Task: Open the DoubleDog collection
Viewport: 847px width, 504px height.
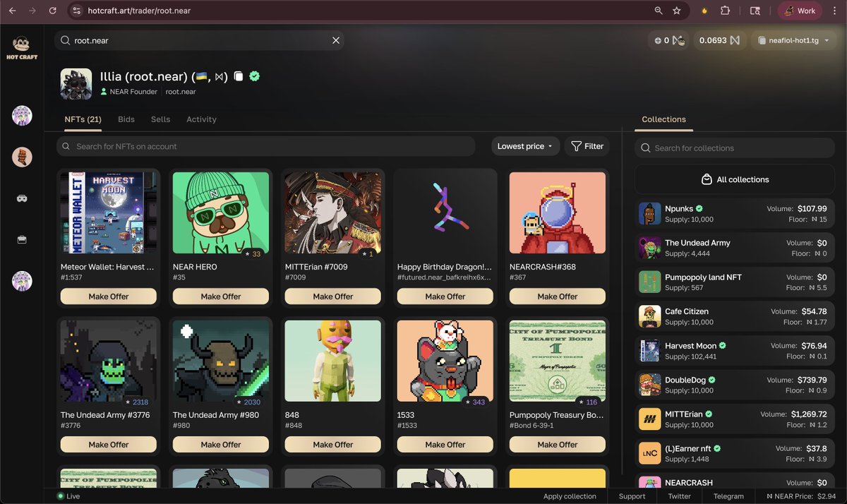Action: [x=735, y=385]
